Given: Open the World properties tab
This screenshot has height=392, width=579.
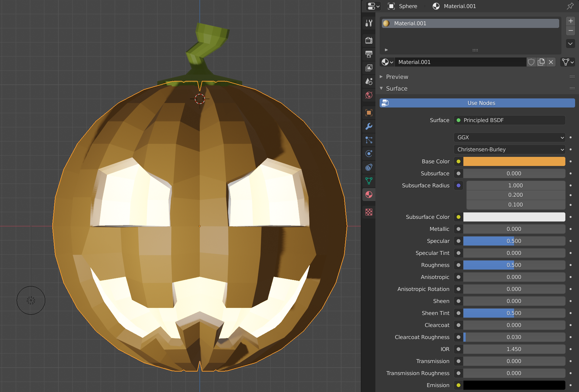Looking at the screenshot, I should pyautogui.click(x=369, y=95).
